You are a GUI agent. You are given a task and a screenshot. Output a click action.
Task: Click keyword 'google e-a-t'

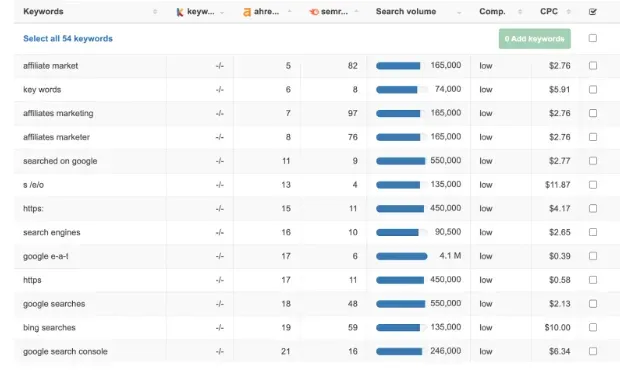click(x=45, y=256)
